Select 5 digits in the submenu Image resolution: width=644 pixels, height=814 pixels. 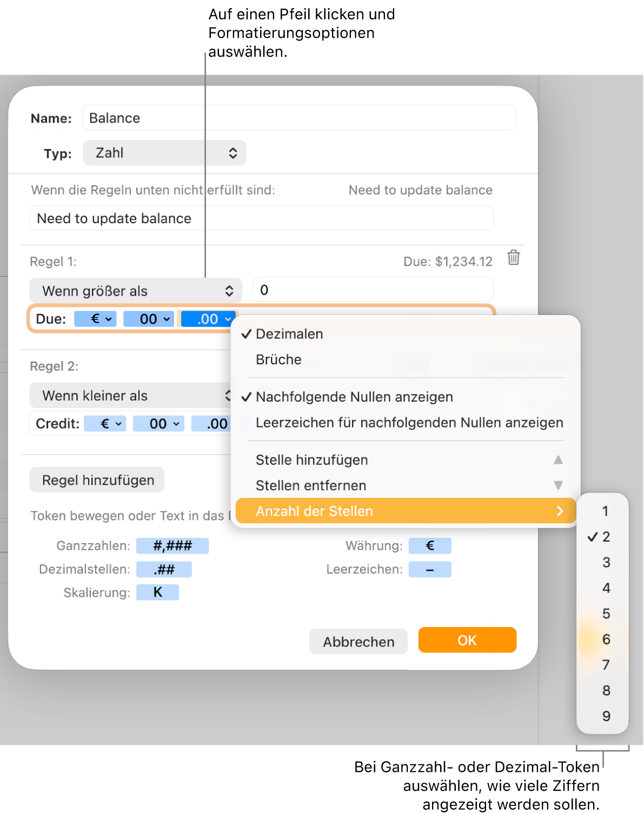click(603, 613)
